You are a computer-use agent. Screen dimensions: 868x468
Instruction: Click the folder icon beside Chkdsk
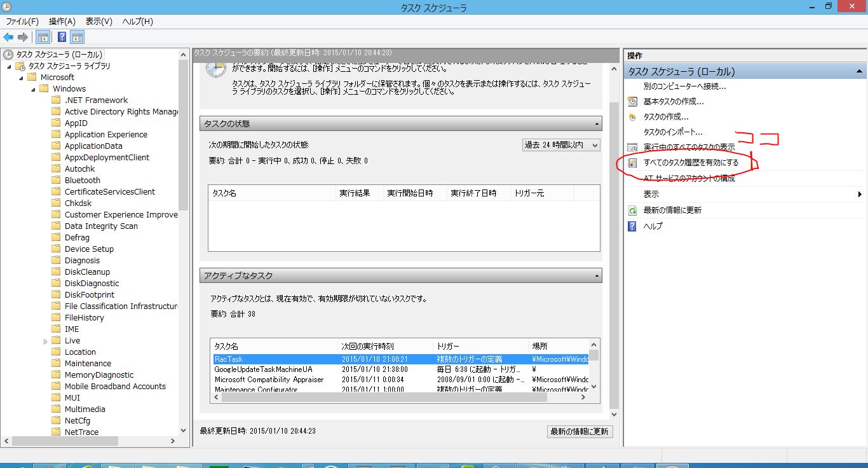pos(57,203)
